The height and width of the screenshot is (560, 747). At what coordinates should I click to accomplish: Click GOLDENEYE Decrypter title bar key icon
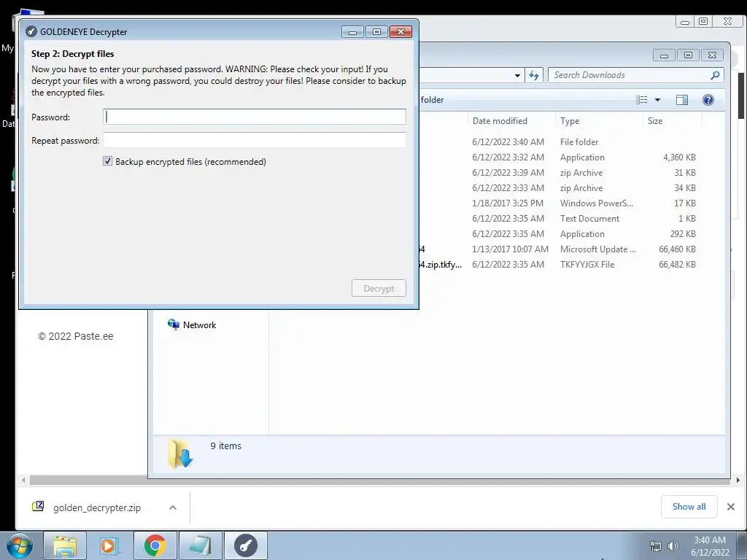(31, 32)
